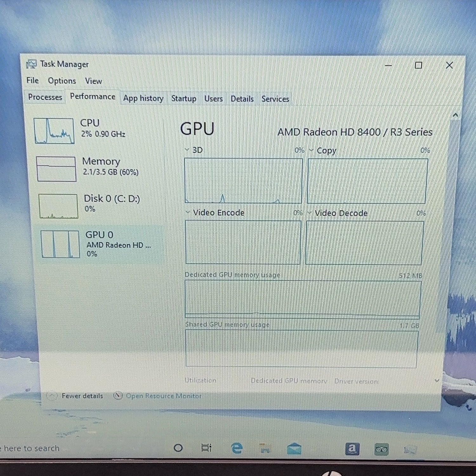Click Fewer details collapse button
476x476 pixels.
75,396
